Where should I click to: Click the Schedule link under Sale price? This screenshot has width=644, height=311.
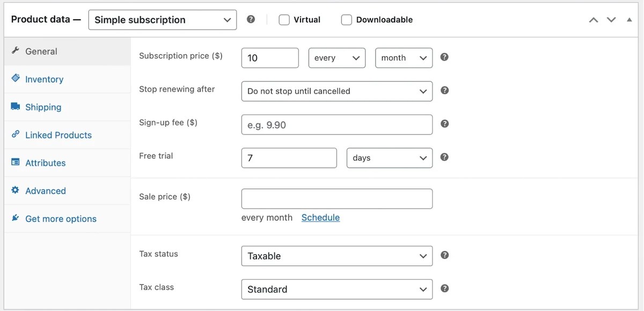click(320, 217)
